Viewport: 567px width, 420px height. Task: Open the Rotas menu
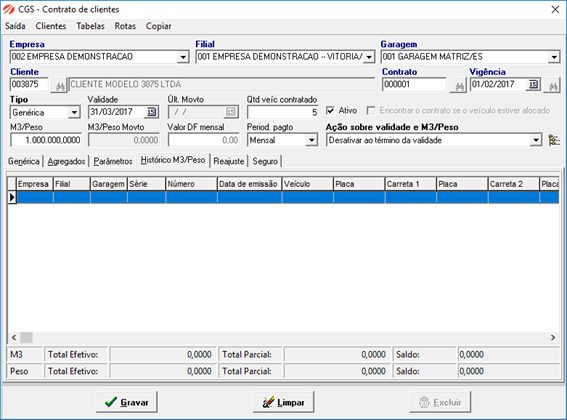tap(125, 26)
